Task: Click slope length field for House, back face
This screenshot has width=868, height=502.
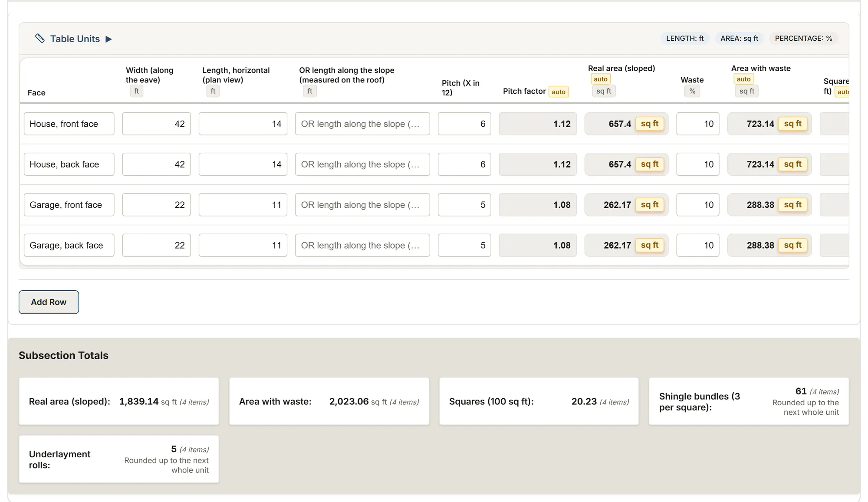Action: tap(362, 164)
